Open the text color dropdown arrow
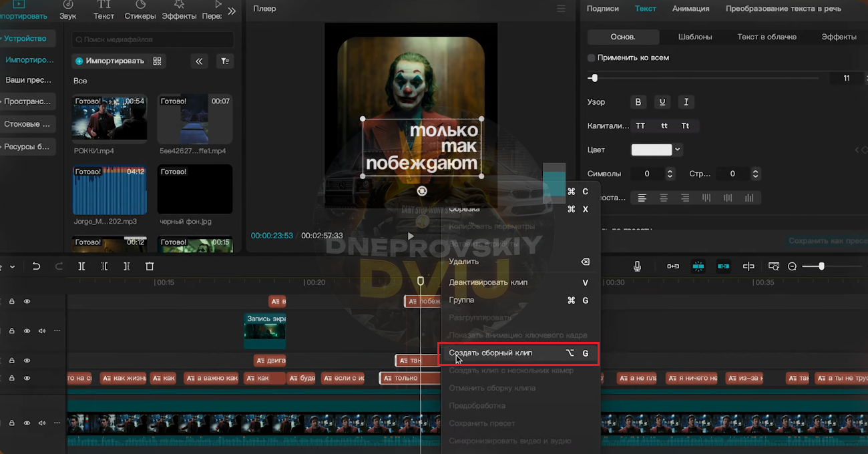Image resolution: width=868 pixels, height=454 pixels. coord(678,150)
